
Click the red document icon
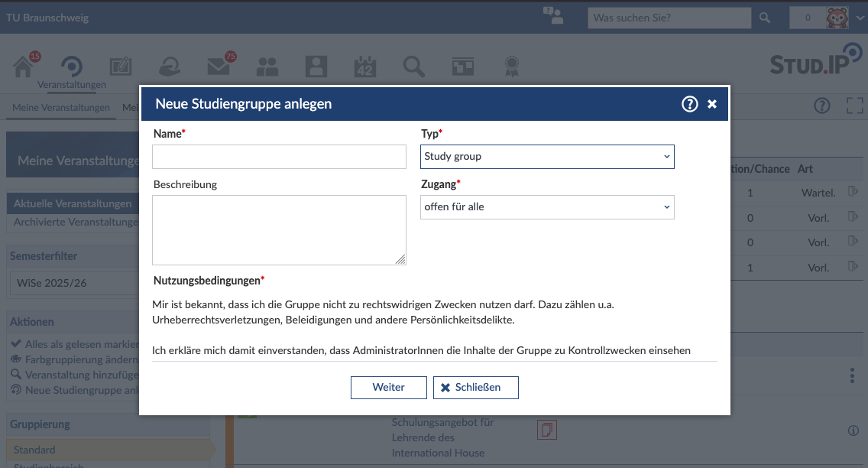click(547, 430)
